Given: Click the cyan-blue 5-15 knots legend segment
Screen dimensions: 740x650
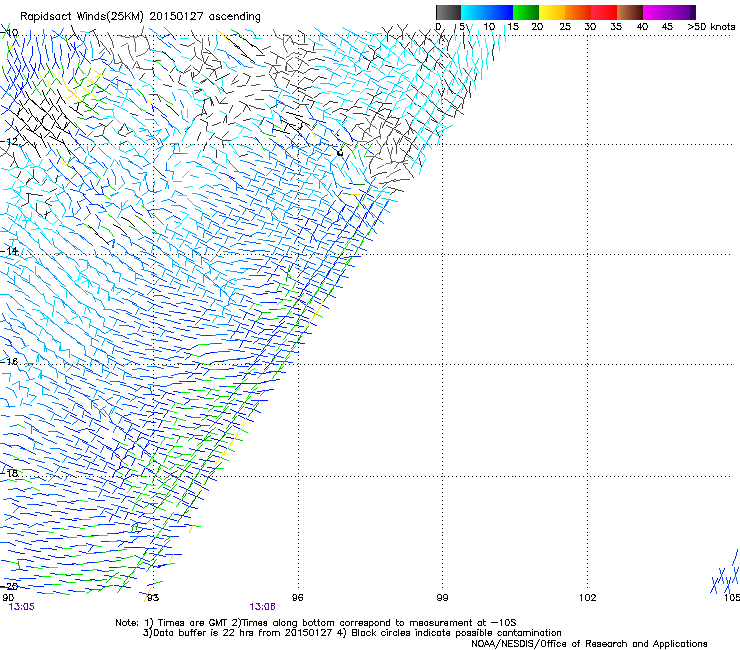Looking at the screenshot, I should [487, 12].
